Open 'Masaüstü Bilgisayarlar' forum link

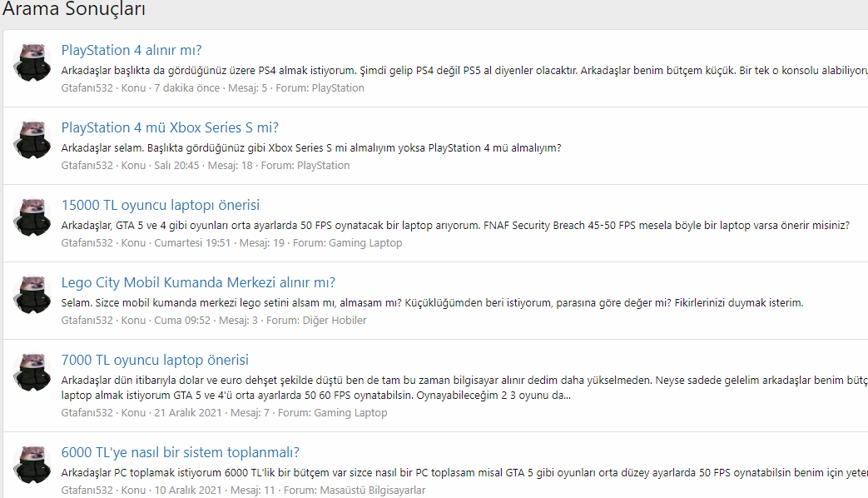[x=373, y=491]
